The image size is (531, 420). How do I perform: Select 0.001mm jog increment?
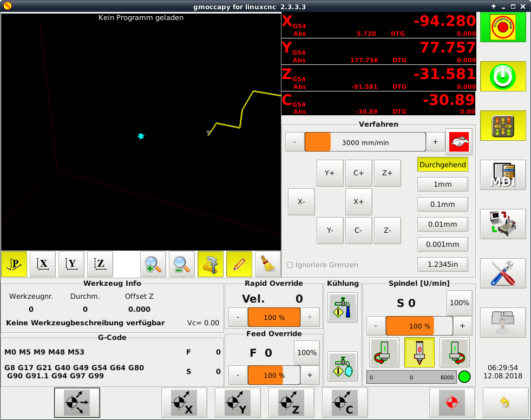(x=443, y=244)
